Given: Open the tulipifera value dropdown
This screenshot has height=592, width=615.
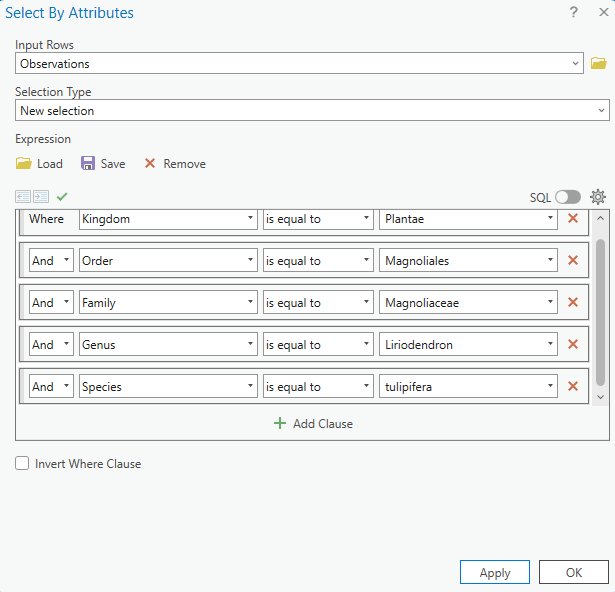Looking at the screenshot, I should pos(468,386).
